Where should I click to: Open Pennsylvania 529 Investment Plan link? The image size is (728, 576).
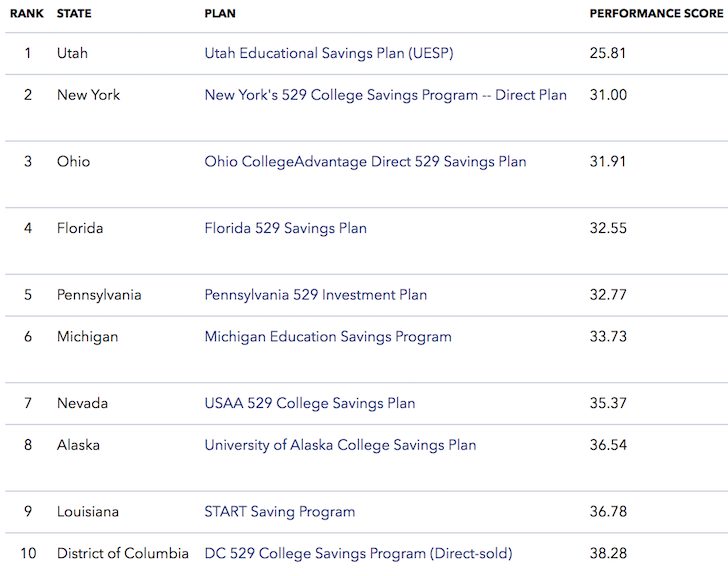[x=315, y=295]
